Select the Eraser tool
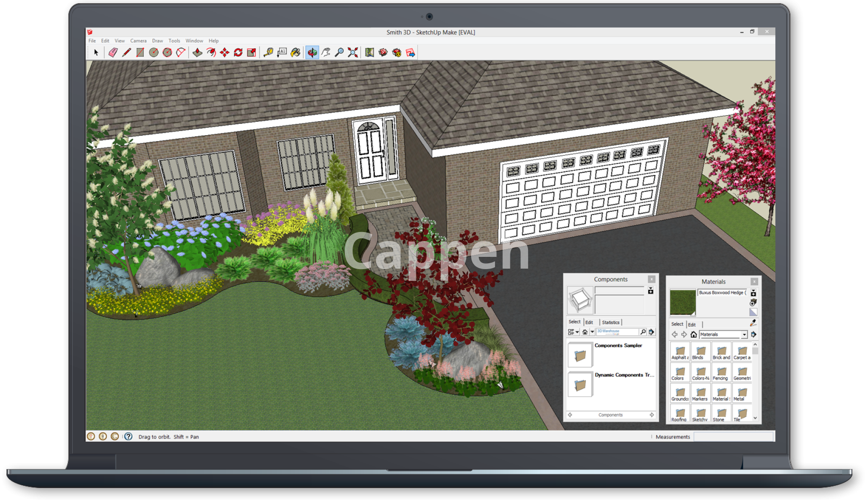 [x=113, y=53]
